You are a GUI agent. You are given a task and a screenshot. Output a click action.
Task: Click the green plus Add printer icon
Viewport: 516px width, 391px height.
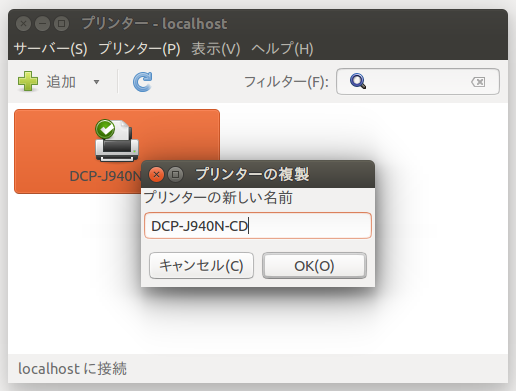point(28,81)
